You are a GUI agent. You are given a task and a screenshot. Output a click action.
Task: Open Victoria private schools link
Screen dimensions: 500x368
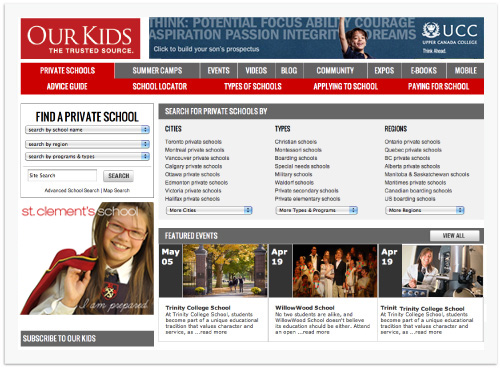[x=193, y=191]
